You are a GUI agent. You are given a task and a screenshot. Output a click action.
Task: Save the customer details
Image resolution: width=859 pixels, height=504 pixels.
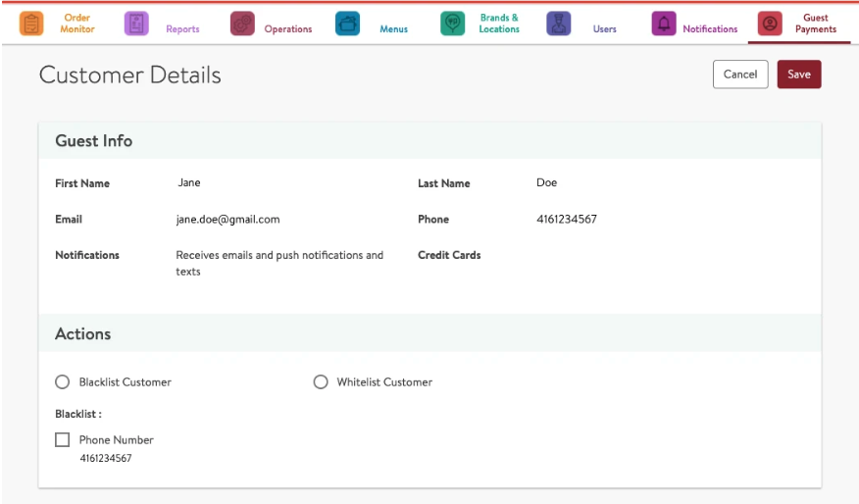coord(798,75)
